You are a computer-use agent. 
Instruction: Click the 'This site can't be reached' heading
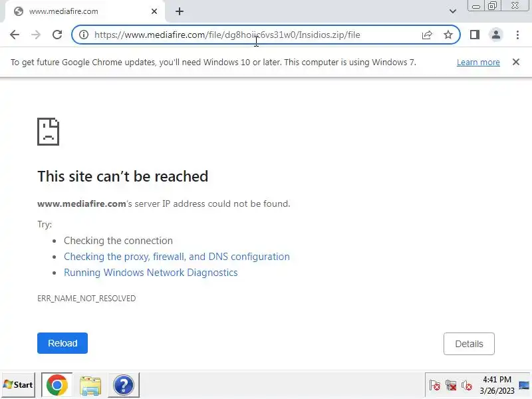pos(122,176)
